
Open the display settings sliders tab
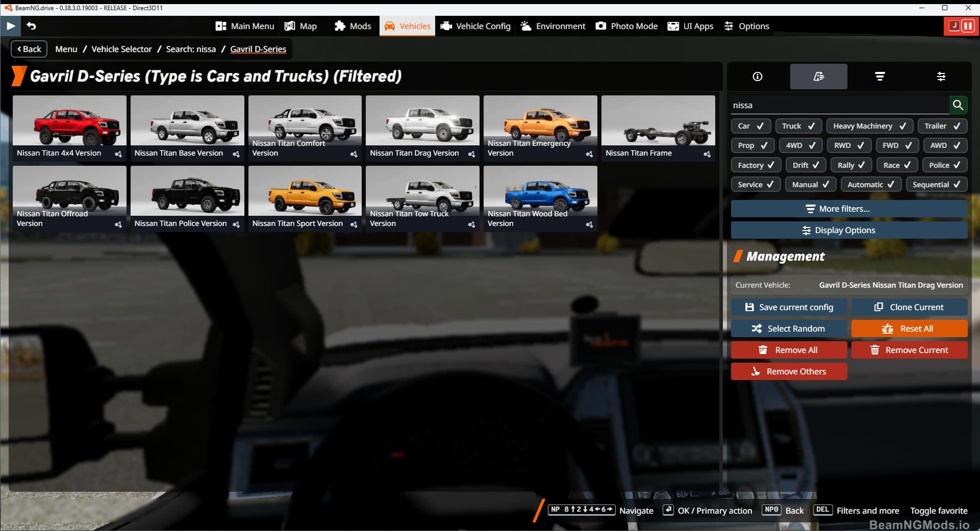pyautogui.click(x=941, y=77)
